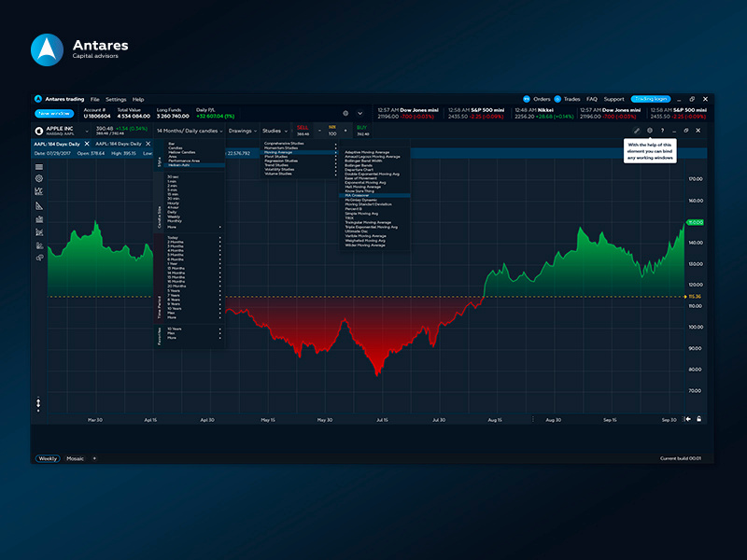The width and height of the screenshot is (747, 560).
Task: Open Moving Average studies submenu
Action: click(x=300, y=152)
